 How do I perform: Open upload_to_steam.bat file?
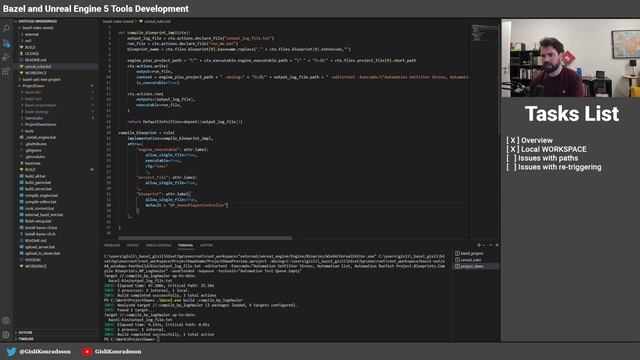click(x=42, y=253)
